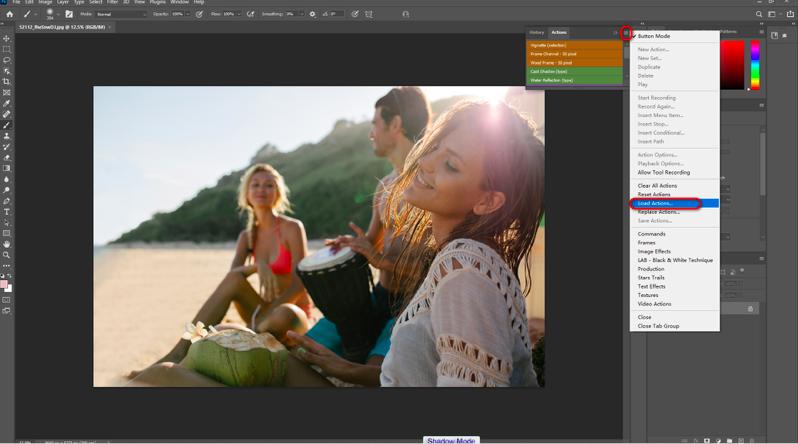Screen dimensions: 798x444
Task: Run the Water Reflection (type) action
Action: 574,80
